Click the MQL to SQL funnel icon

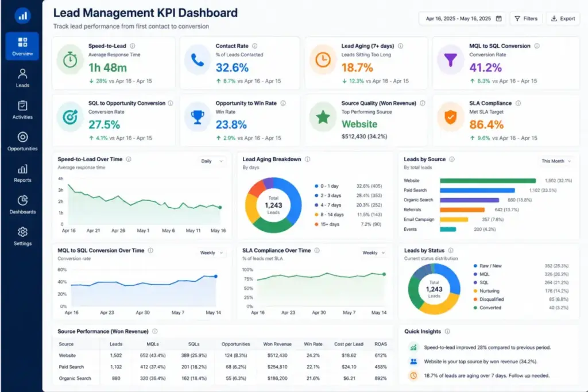point(450,60)
